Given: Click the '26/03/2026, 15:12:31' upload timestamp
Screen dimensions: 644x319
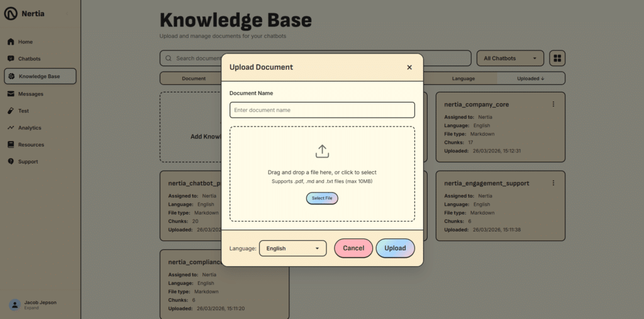Looking at the screenshot, I should pyautogui.click(x=497, y=151).
